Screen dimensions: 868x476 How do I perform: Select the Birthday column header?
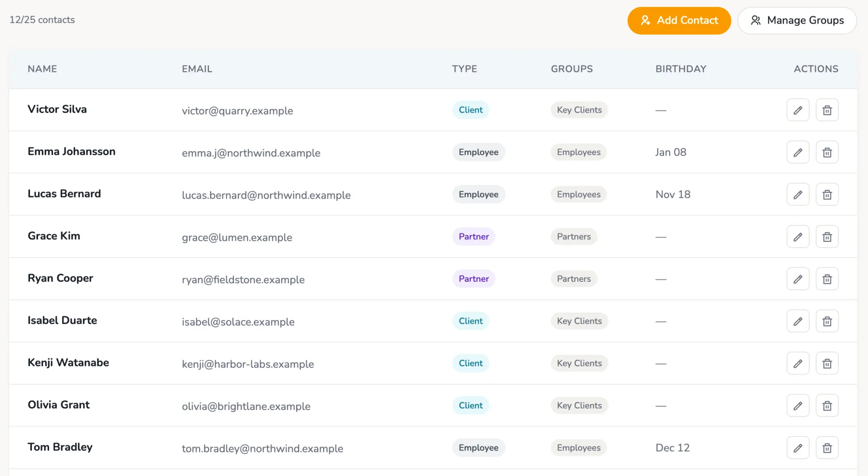pyautogui.click(x=681, y=69)
